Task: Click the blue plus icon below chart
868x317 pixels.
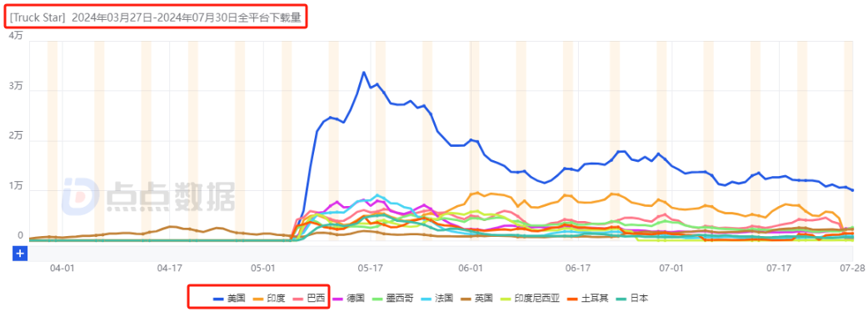Action: click(x=20, y=254)
